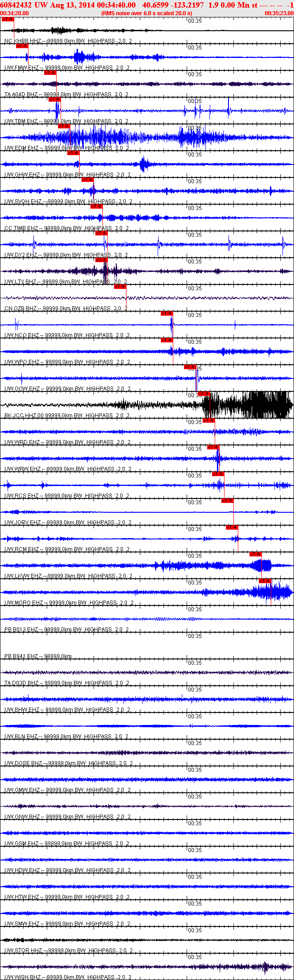Select the UW RCM EHZ station label
The width and height of the screenshot is (294, 980).
(67, 549)
